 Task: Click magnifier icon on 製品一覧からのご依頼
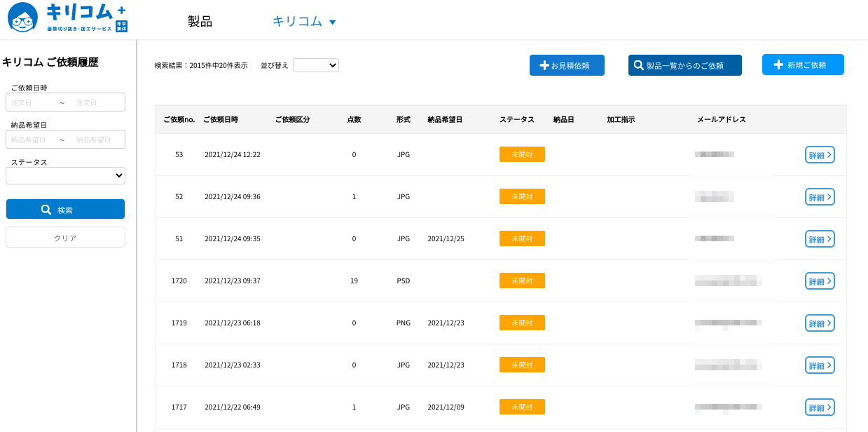639,65
